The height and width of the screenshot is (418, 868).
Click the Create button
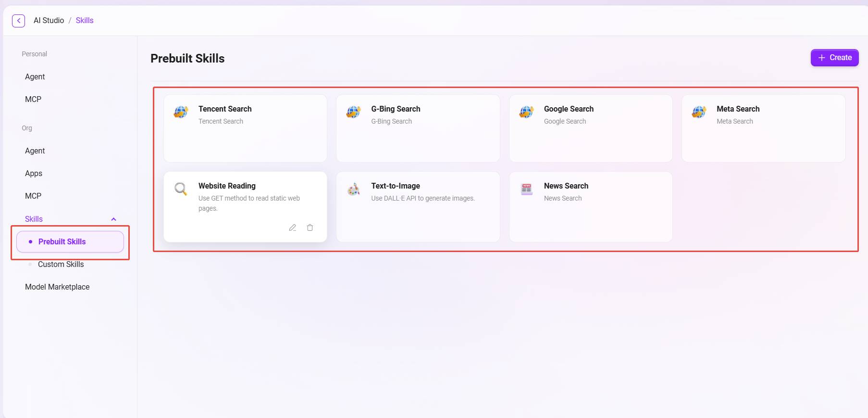[834, 58]
